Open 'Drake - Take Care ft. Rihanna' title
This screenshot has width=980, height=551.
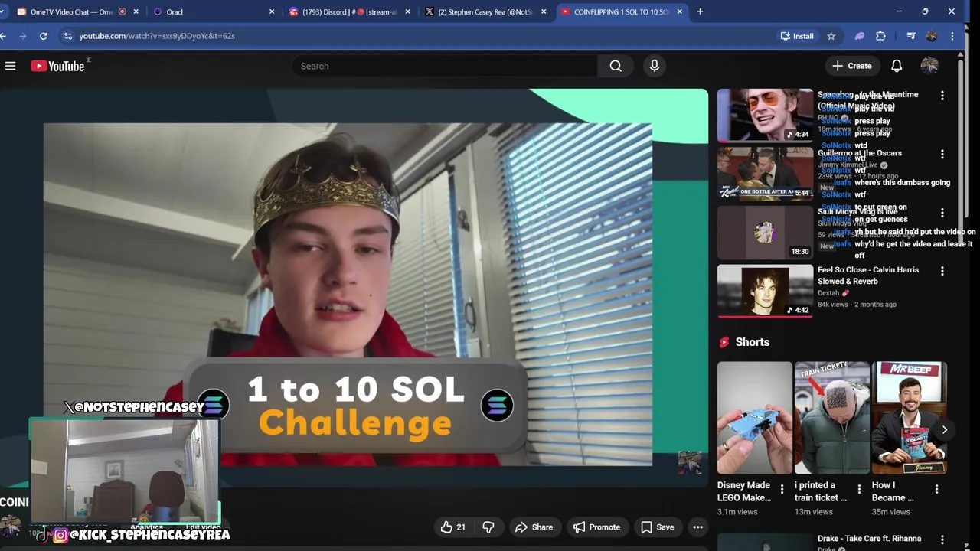869,539
